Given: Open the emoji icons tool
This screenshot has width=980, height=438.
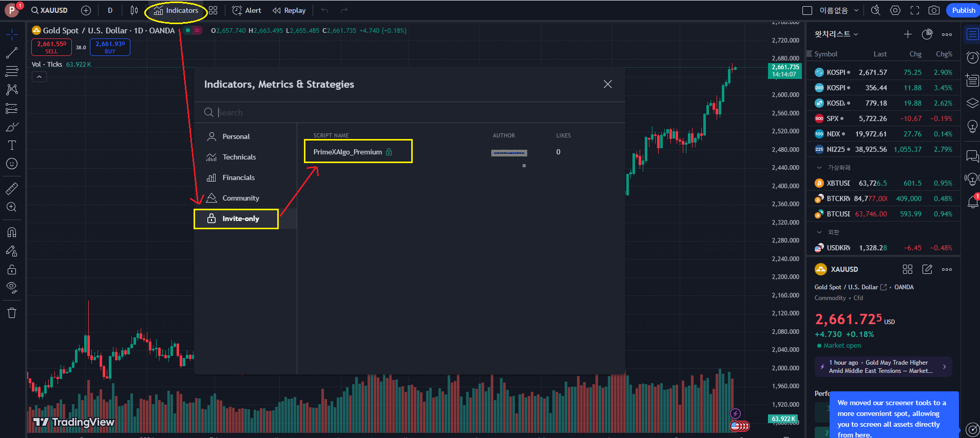Looking at the screenshot, I should click(x=12, y=164).
